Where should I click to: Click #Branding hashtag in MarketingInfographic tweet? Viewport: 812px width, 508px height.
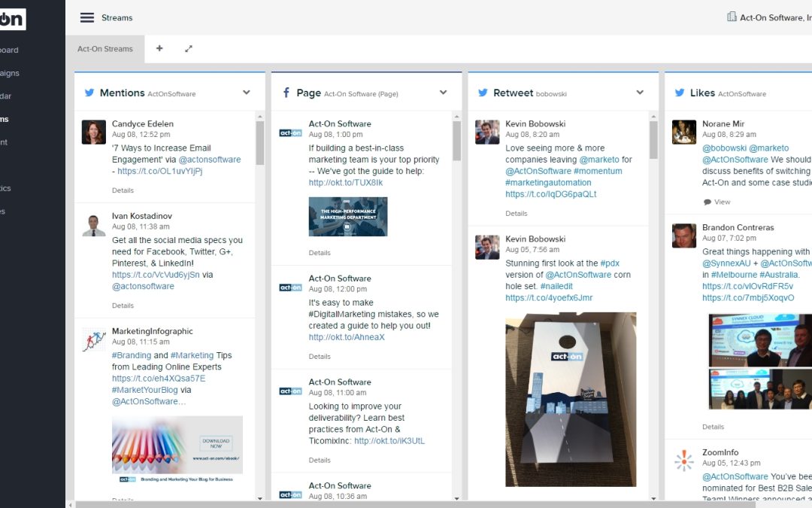point(132,355)
